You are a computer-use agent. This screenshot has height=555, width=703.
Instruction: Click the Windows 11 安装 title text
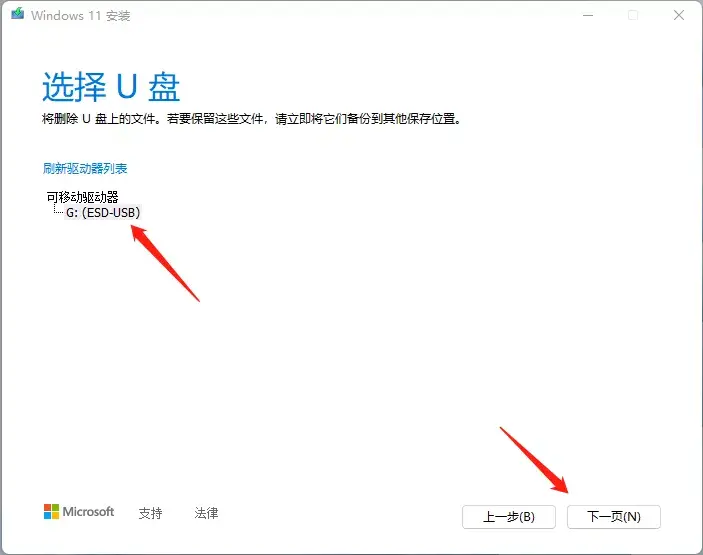81,16
